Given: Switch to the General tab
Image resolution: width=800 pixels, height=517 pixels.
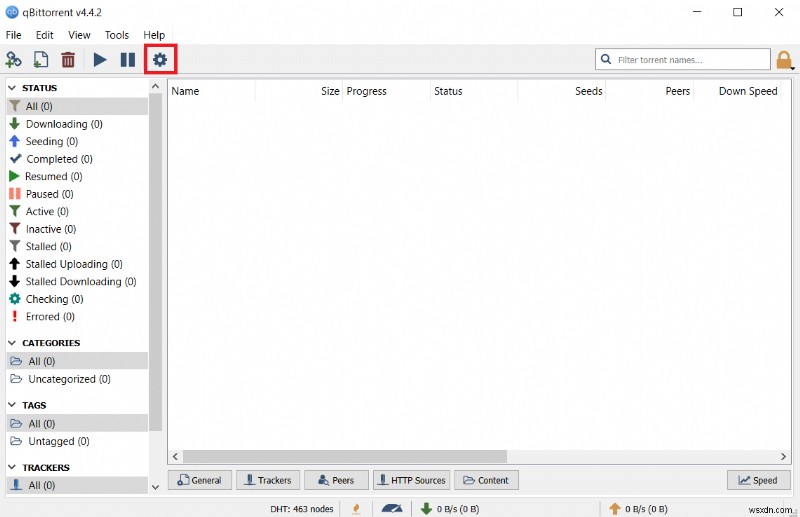Looking at the screenshot, I should [x=200, y=480].
